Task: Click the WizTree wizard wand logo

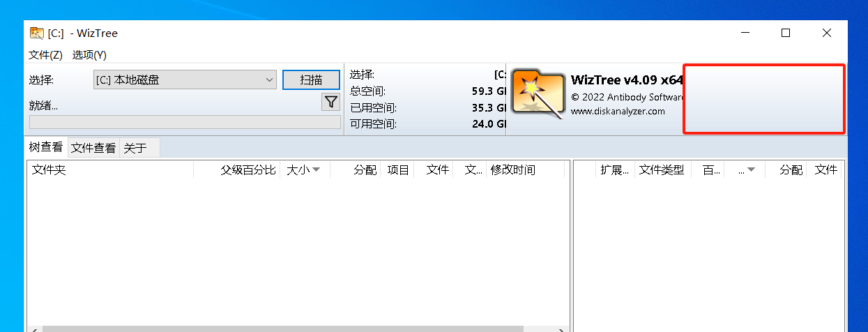Action: (x=538, y=93)
